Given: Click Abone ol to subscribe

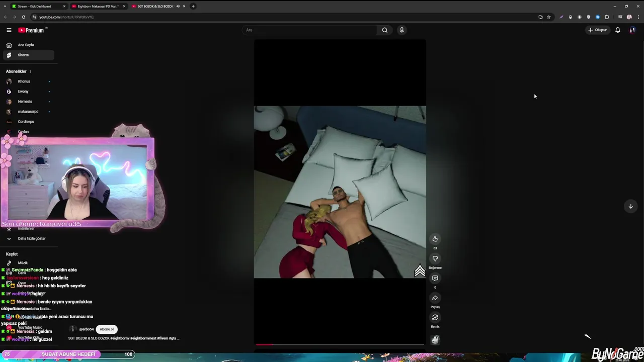Looking at the screenshot, I should [107, 329].
